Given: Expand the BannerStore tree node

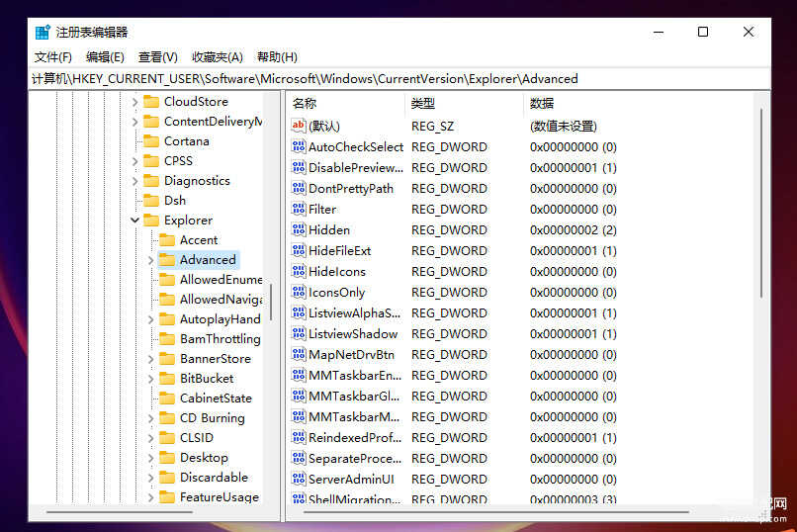Looking at the screenshot, I should pos(150,359).
